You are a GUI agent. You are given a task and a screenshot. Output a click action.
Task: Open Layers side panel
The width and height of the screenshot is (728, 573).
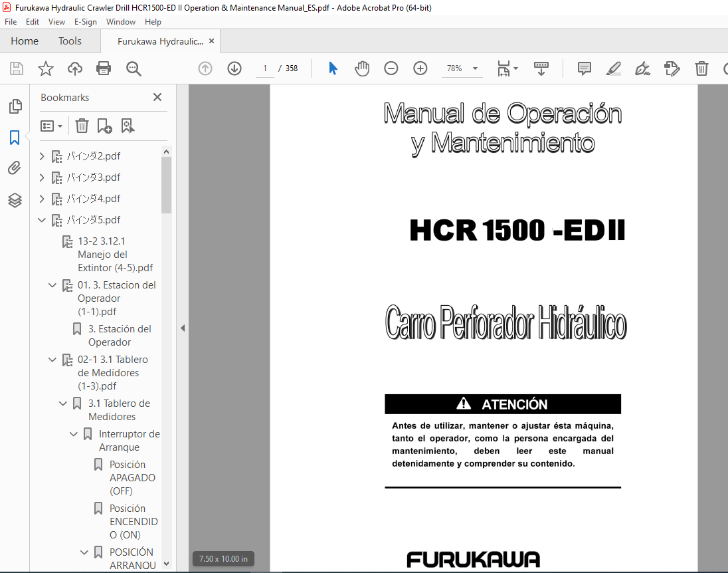click(15, 200)
